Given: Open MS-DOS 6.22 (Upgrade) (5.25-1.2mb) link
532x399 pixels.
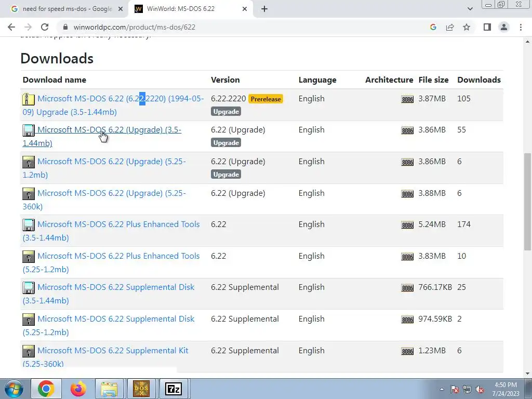Looking at the screenshot, I should tap(104, 168).
